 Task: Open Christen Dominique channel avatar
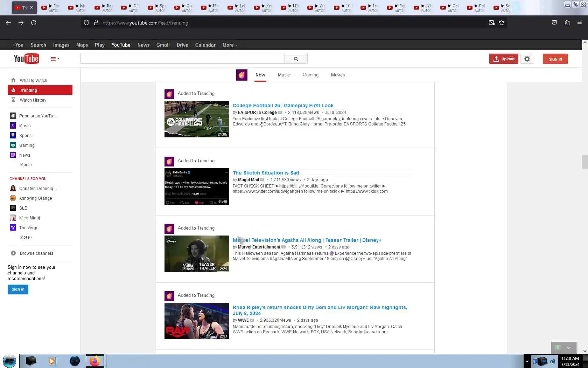point(13,188)
